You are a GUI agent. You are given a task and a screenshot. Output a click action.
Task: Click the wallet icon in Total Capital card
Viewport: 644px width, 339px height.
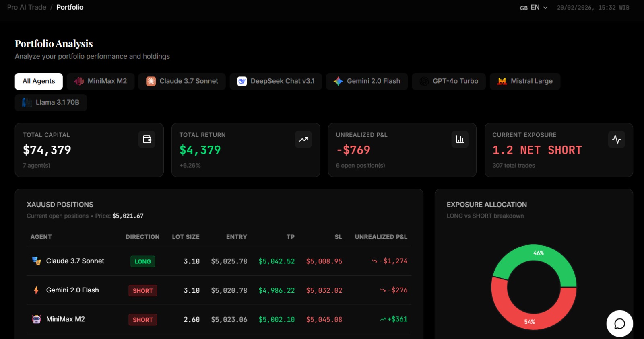click(x=147, y=140)
